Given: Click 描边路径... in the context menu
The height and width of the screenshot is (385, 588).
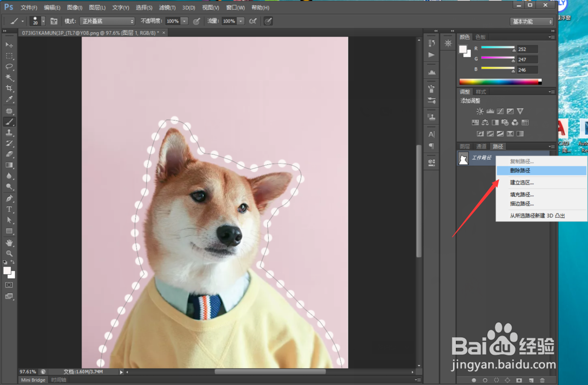Looking at the screenshot, I should point(522,203).
